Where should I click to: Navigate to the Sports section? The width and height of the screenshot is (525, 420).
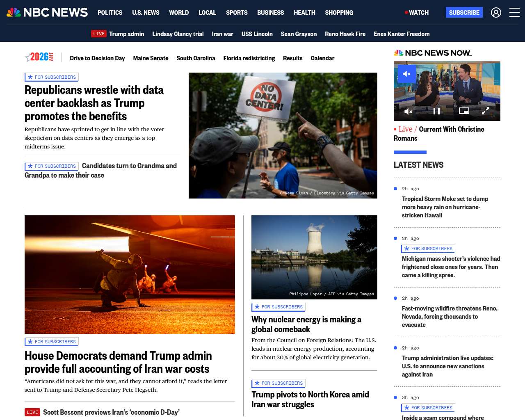pos(237,13)
